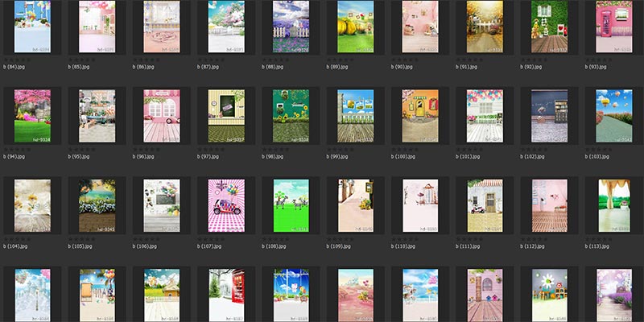Image resolution: width=644 pixels, height=322 pixels.
Task: Select file name text "b (90).jpg"
Action: click(x=402, y=67)
